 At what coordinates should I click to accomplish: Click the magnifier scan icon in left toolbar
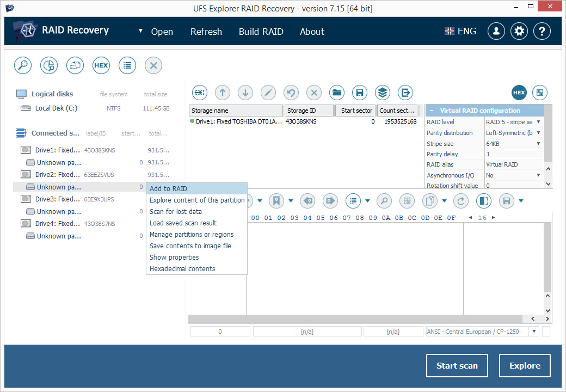tap(23, 65)
